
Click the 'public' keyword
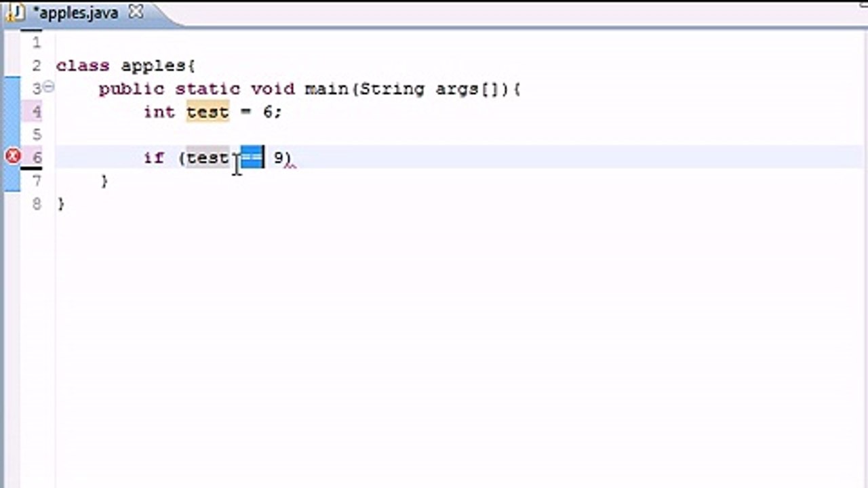coord(132,89)
